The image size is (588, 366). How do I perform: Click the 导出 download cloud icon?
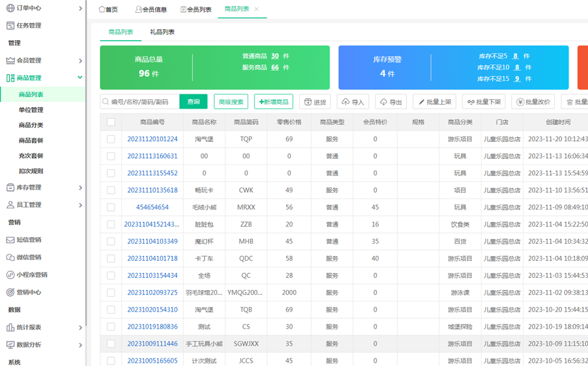(384, 102)
